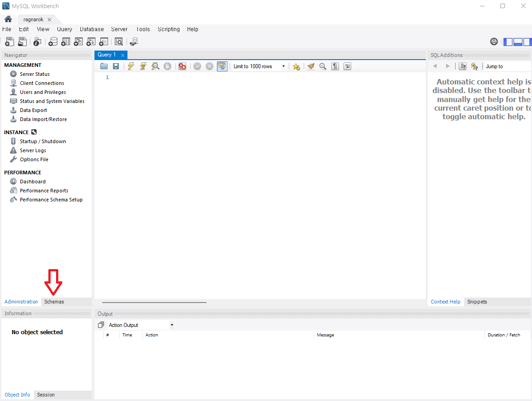Go forward in SQL Additions help
The height and width of the screenshot is (401, 532).
point(447,66)
